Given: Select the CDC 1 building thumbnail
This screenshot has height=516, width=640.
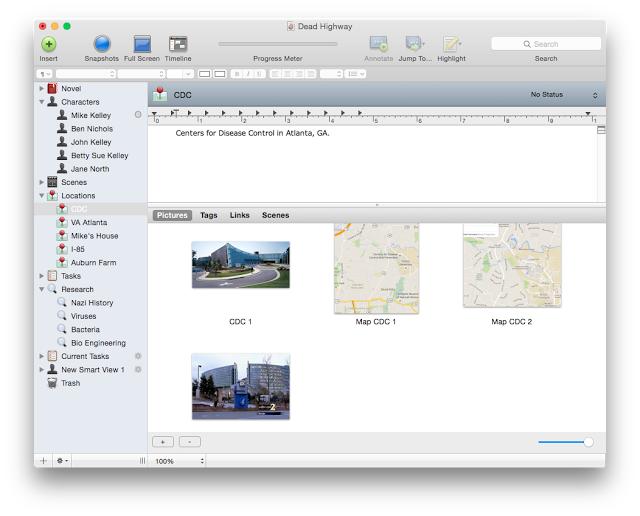Looking at the screenshot, I should pyautogui.click(x=241, y=265).
